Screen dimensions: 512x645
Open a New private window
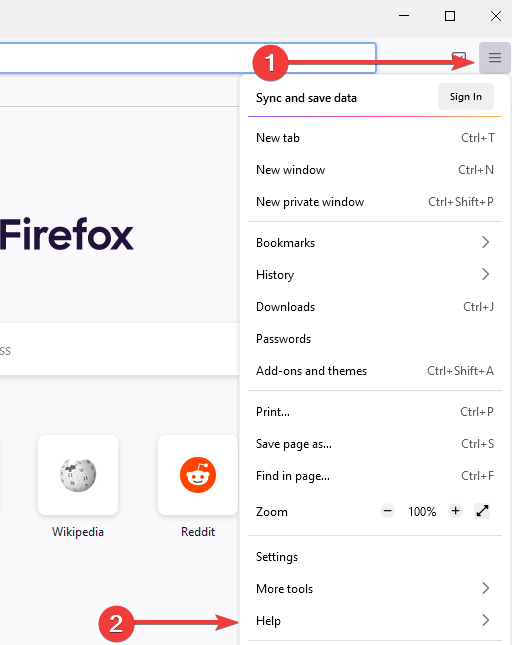click(375, 202)
